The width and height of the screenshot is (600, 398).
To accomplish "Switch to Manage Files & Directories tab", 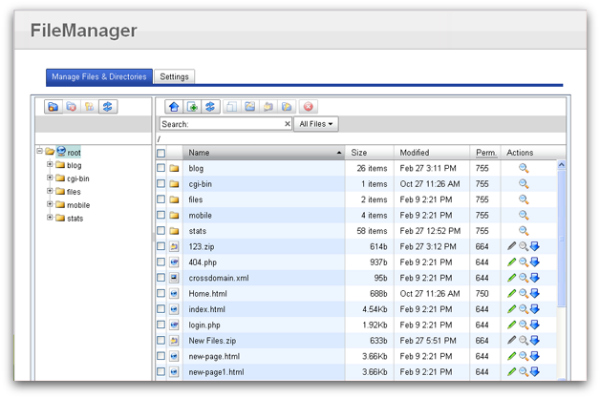I will [x=99, y=77].
